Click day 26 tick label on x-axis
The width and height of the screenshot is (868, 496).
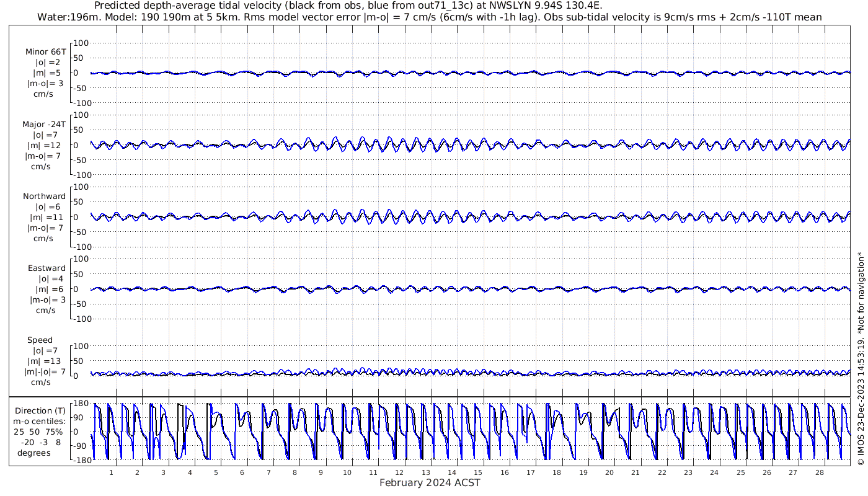[x=767, y=472]
